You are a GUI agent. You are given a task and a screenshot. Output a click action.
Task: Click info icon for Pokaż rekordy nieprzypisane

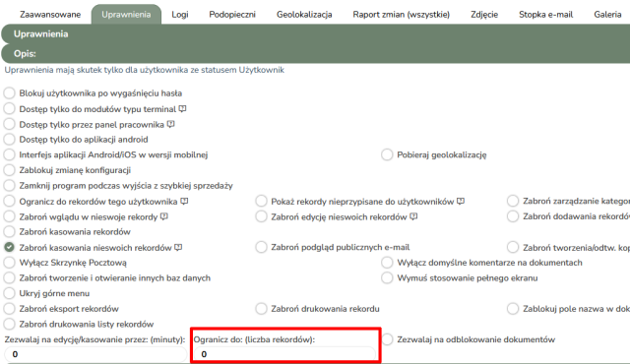461,201
